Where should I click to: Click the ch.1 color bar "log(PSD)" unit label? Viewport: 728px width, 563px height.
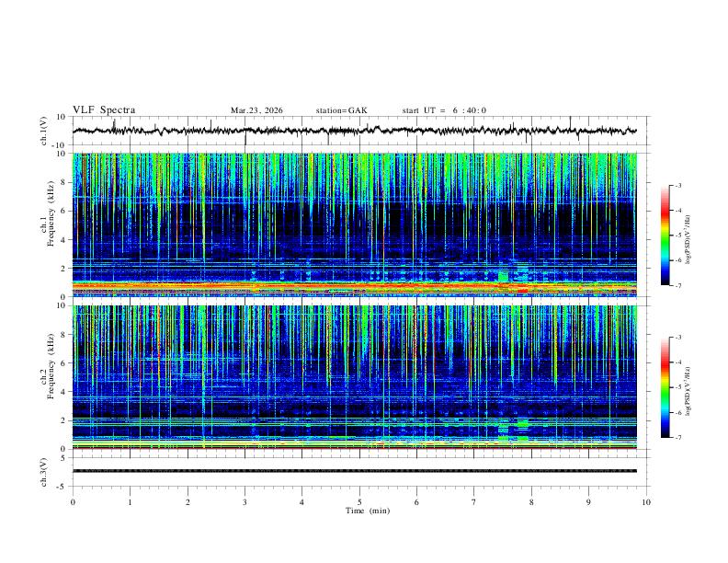[688, 240]
